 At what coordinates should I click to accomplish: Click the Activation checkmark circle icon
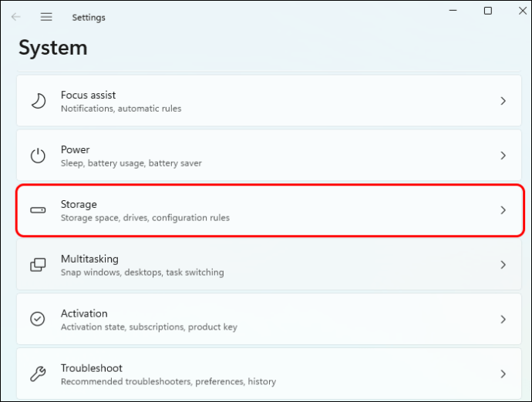click(x=38, y=319)
